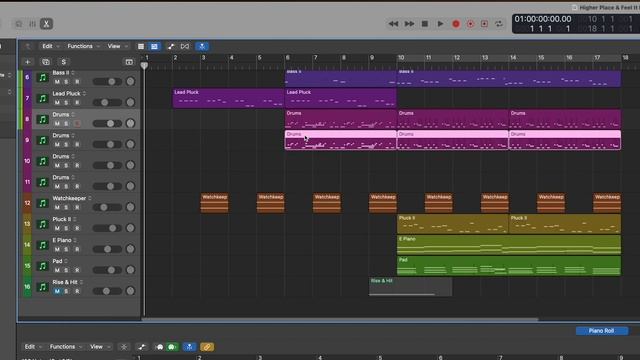Record-enable the Pad track
640x360 pixels.
(x=77, y=270)
